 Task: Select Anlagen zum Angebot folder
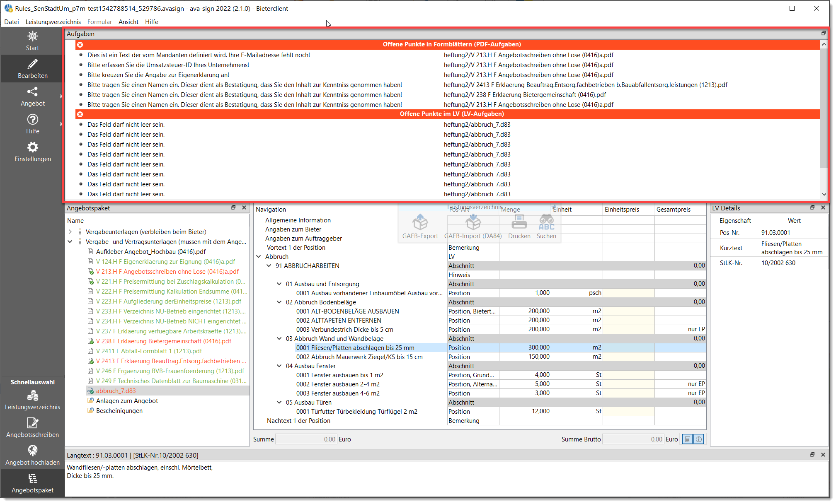[127, 401]
